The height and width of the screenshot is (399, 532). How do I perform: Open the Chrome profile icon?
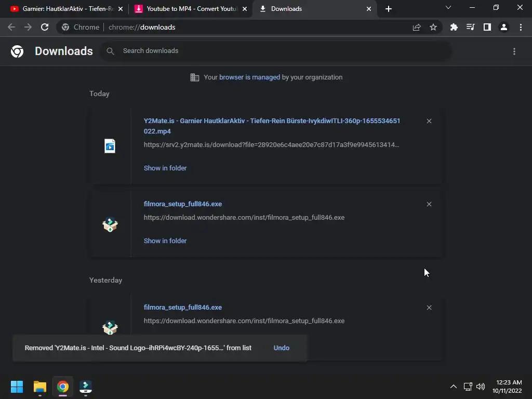pos(504,27)
